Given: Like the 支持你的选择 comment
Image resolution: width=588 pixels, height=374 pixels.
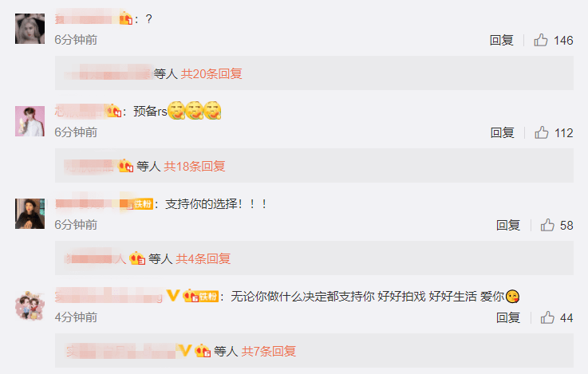Looking at the screenshot, I should click(547, 225).
